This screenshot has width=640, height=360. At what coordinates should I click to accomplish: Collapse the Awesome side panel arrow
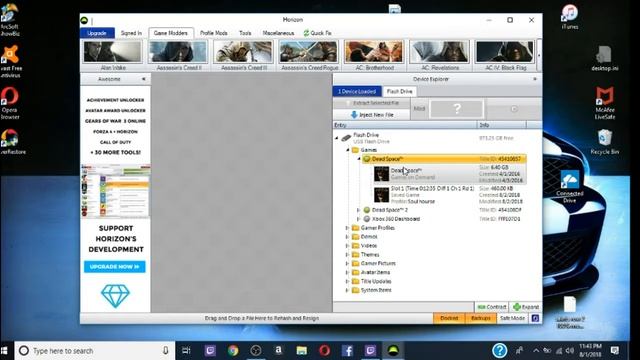[x=144, y=79]
